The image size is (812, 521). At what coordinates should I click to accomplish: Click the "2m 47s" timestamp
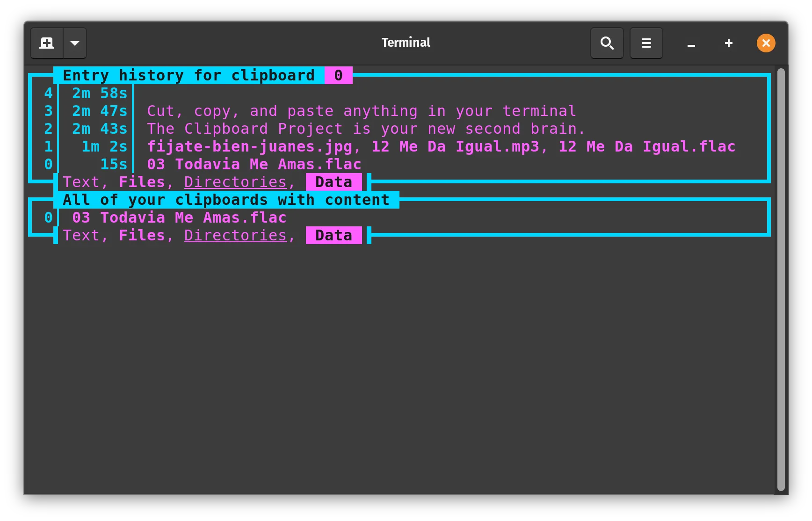(100, 111)
